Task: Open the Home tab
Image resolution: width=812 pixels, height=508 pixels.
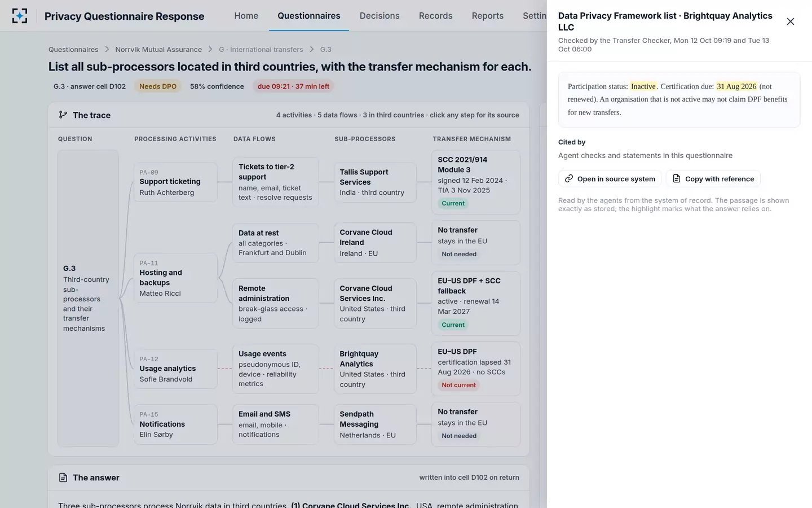Action: tap(246, 16)
